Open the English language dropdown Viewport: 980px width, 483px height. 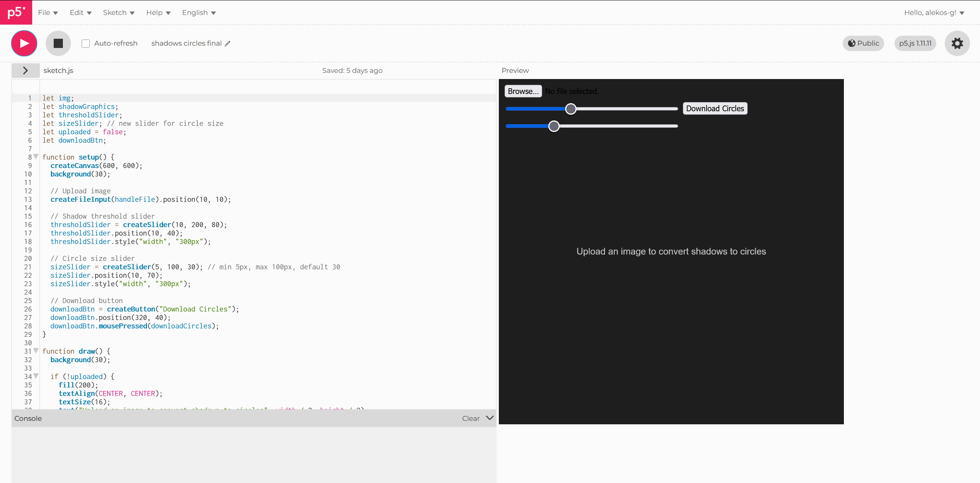pyautogui.click(x=199, y=13)
